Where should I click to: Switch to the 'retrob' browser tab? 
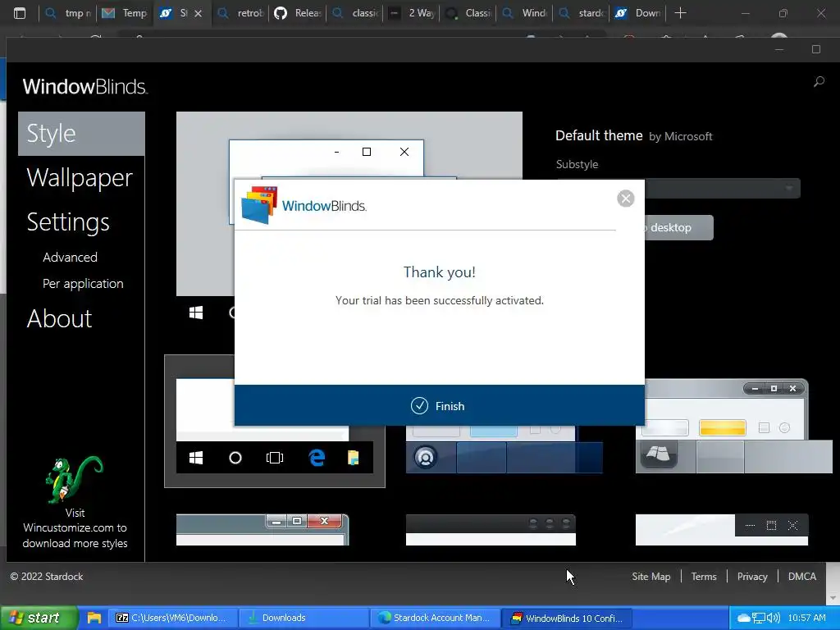(240, 13)
